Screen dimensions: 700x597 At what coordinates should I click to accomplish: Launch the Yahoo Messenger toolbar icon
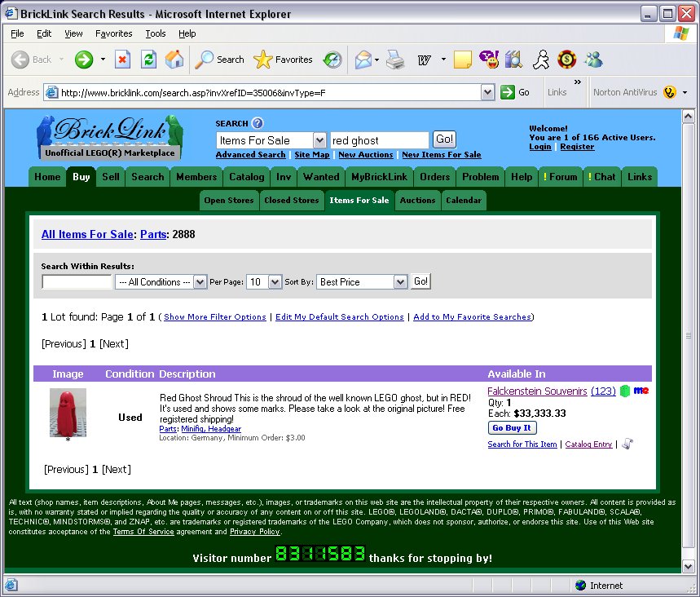click(x=489, y=60)
